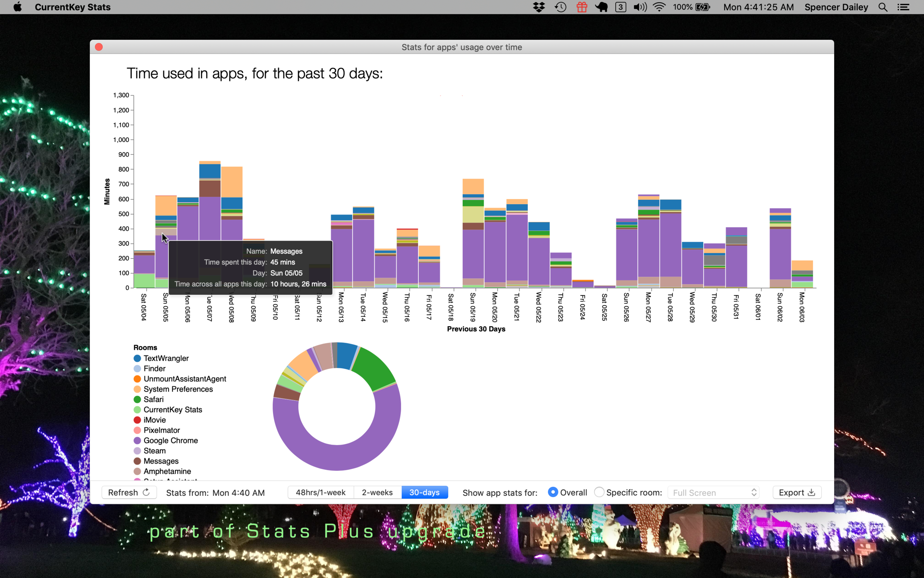Click the Finder legend color dot

click(137, 369)
